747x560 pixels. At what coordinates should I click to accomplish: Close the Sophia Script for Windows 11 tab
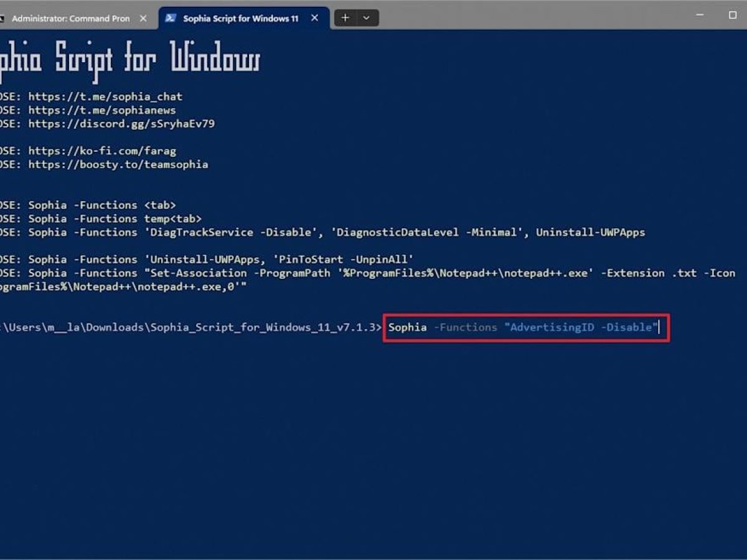(315, 18)
